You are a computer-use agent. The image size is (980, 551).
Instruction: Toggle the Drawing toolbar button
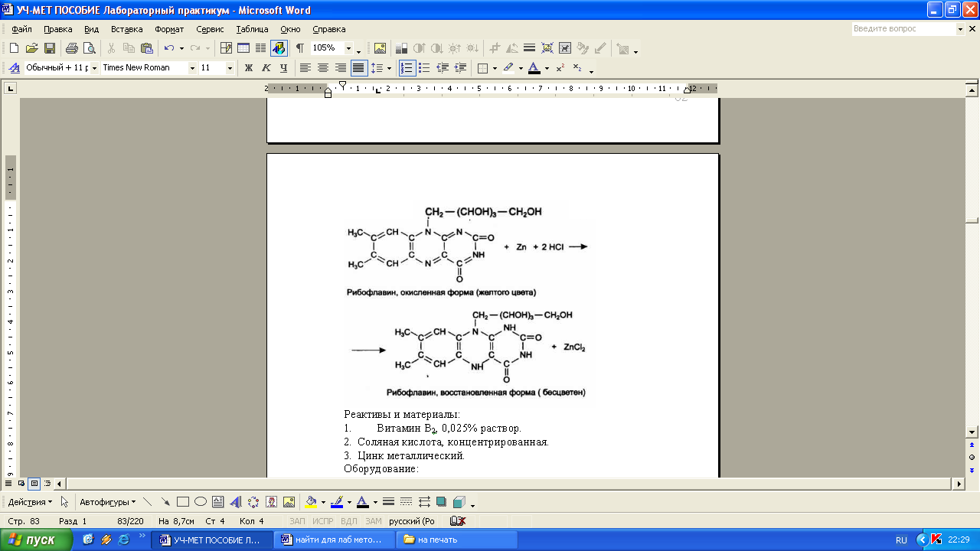[279, 48]
